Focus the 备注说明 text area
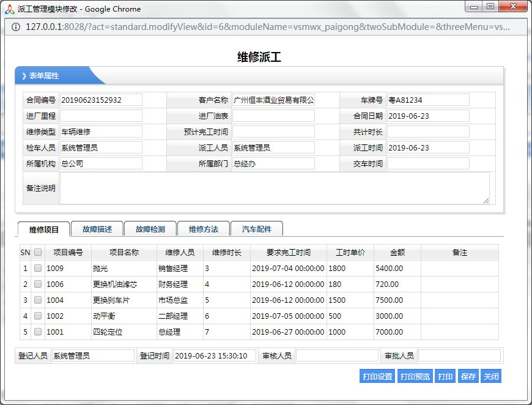The image size is (532, 405). (x=274, y=188)
